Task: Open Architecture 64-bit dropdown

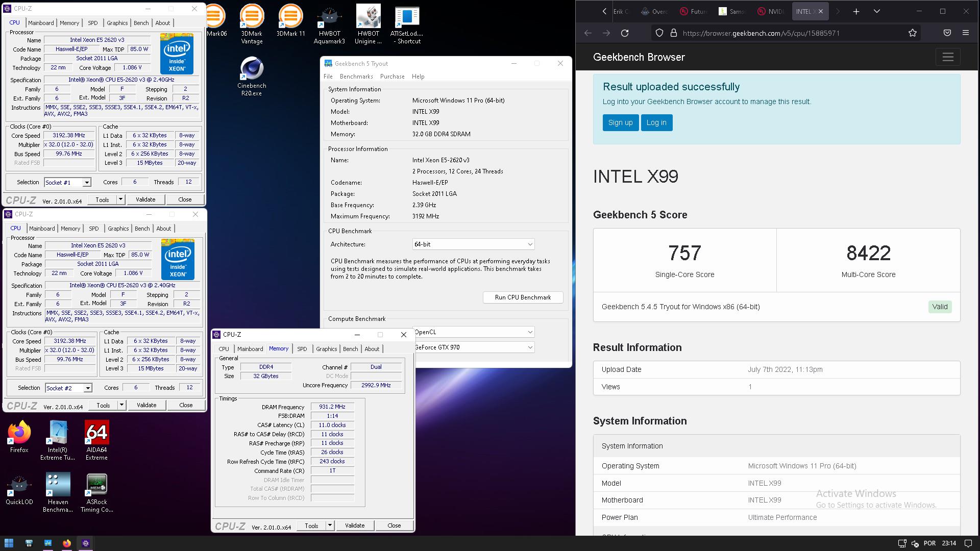Action: tap(473, 244)
